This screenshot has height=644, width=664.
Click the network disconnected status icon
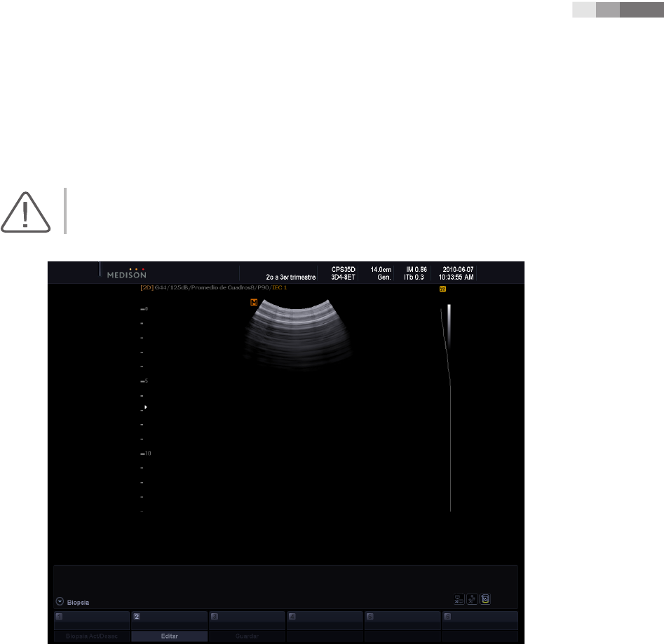click(x=459, y=599)
